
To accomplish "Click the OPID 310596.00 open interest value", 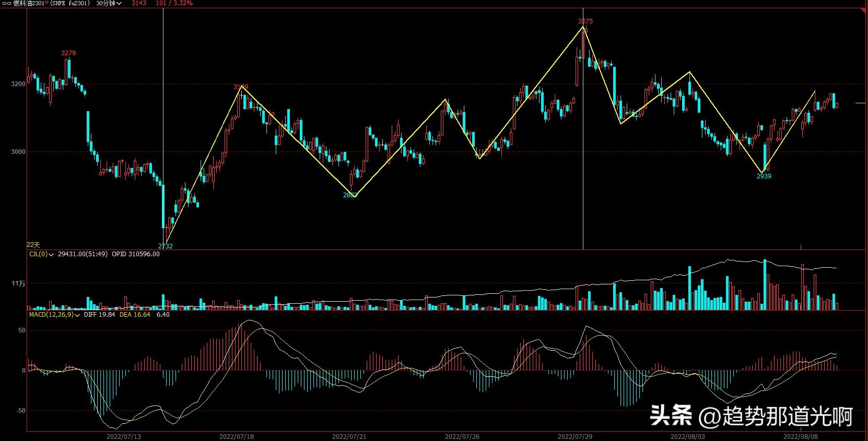I will pos(136,254).
